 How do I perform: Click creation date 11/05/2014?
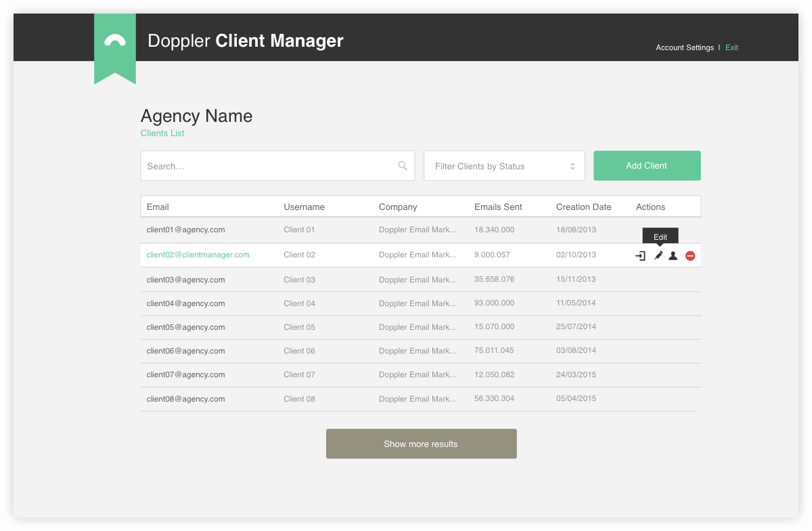(577, 303)
